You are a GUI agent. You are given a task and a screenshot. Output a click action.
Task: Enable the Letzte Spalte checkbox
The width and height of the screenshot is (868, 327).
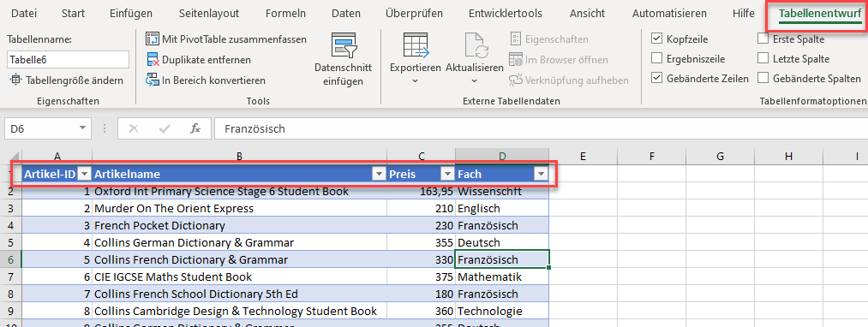[x=763, y=59]
